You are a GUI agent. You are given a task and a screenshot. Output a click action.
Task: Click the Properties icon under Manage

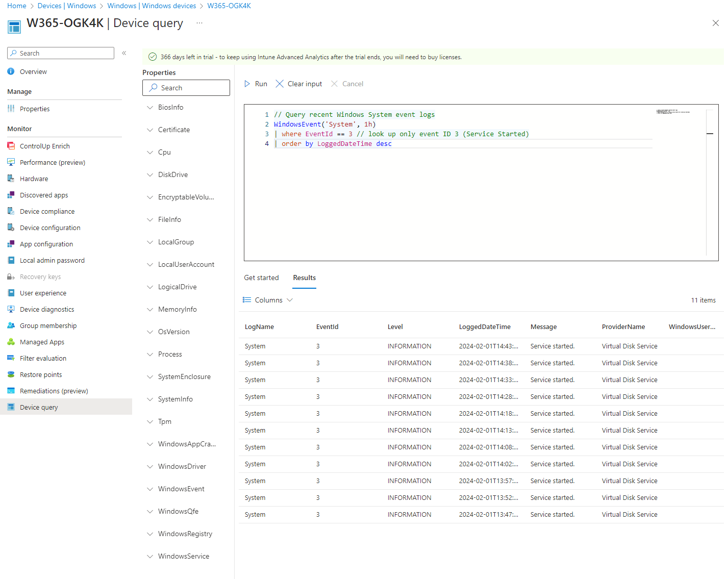tap(11, 109)
